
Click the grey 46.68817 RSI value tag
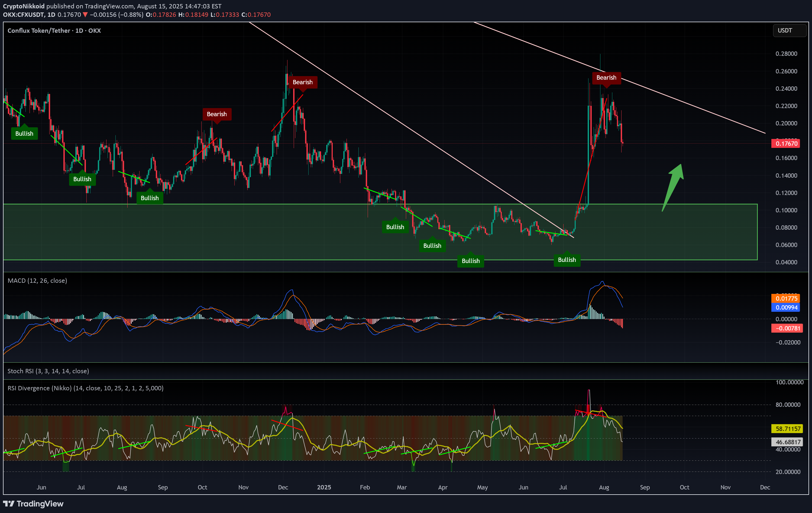[x=787, y=442]
